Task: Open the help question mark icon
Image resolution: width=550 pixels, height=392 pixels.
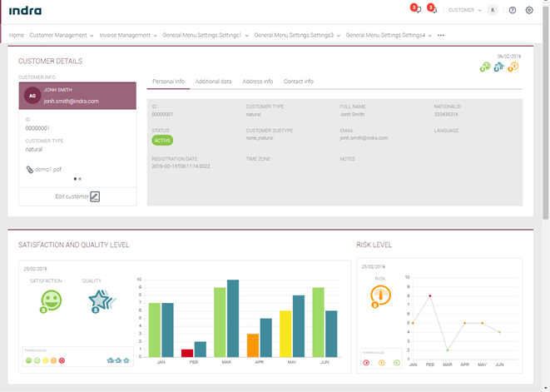Action: (x=513, y=10)
